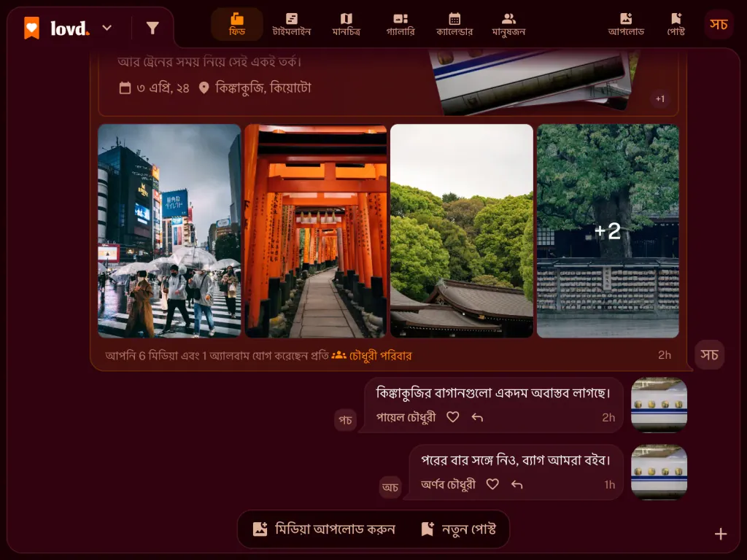
Task: Open the rainy city crossing photo
Action: click(169, 231)
